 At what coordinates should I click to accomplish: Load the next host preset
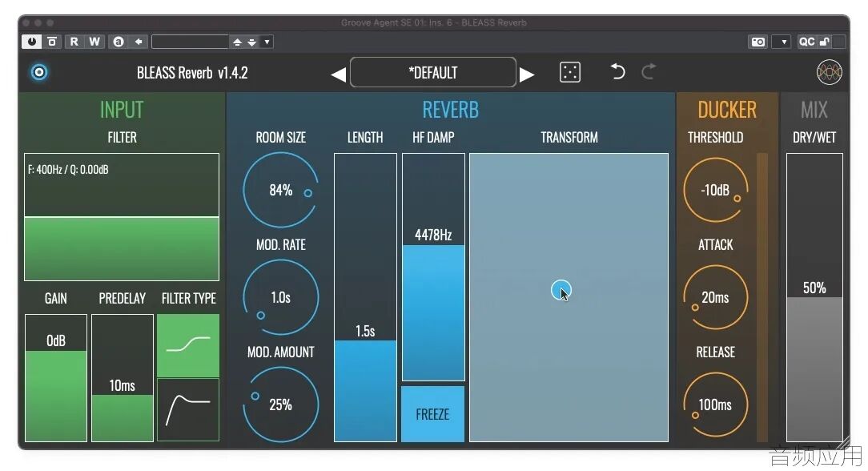coord(252,42)
